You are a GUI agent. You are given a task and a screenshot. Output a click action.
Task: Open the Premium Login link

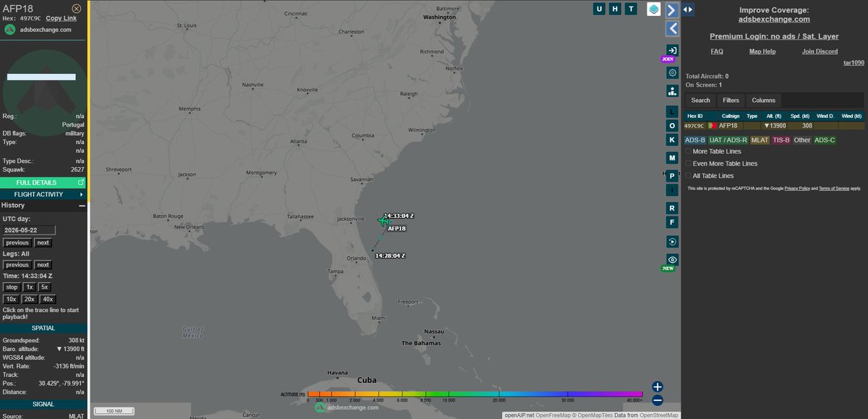coord(774,36)
